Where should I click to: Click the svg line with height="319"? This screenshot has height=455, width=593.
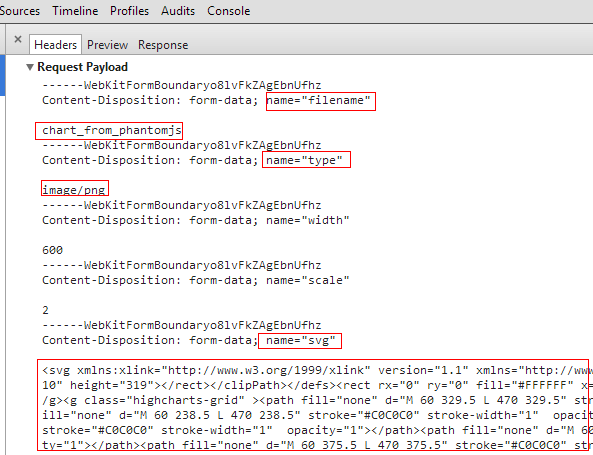click(317, 385)
